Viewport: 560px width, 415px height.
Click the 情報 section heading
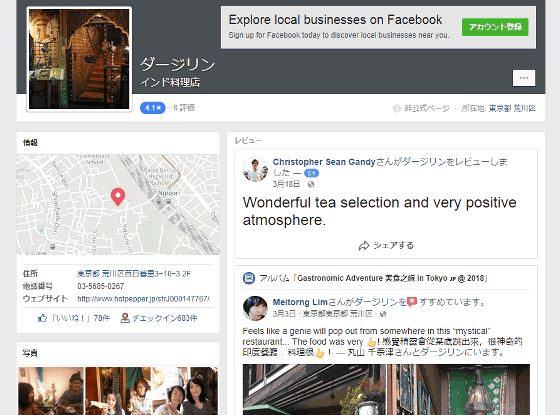tap(30, 143)
